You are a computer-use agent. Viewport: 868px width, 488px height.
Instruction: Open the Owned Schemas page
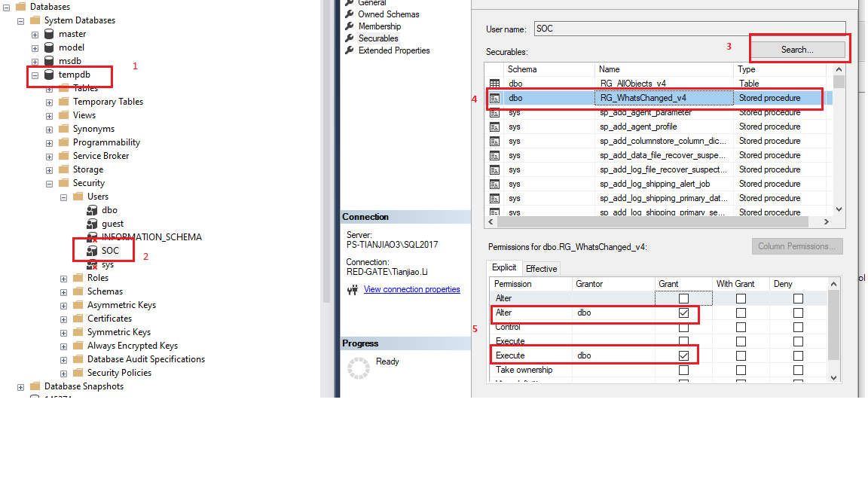[x=388, y=14]
